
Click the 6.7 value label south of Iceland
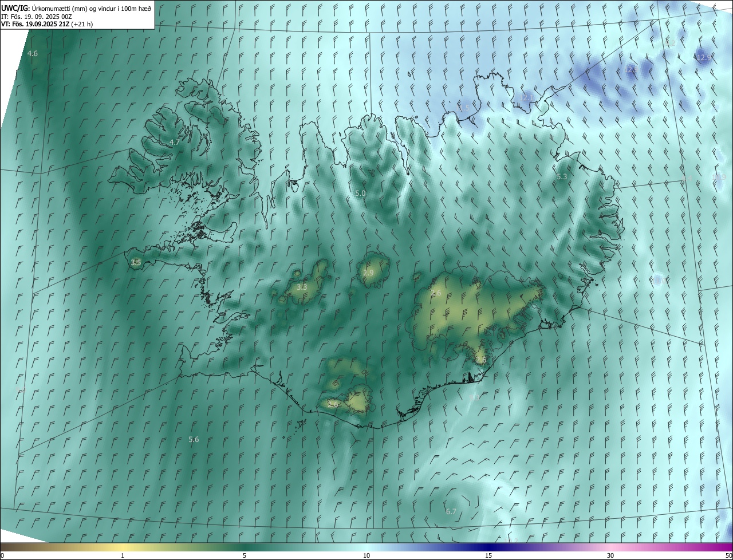[451, 512]
